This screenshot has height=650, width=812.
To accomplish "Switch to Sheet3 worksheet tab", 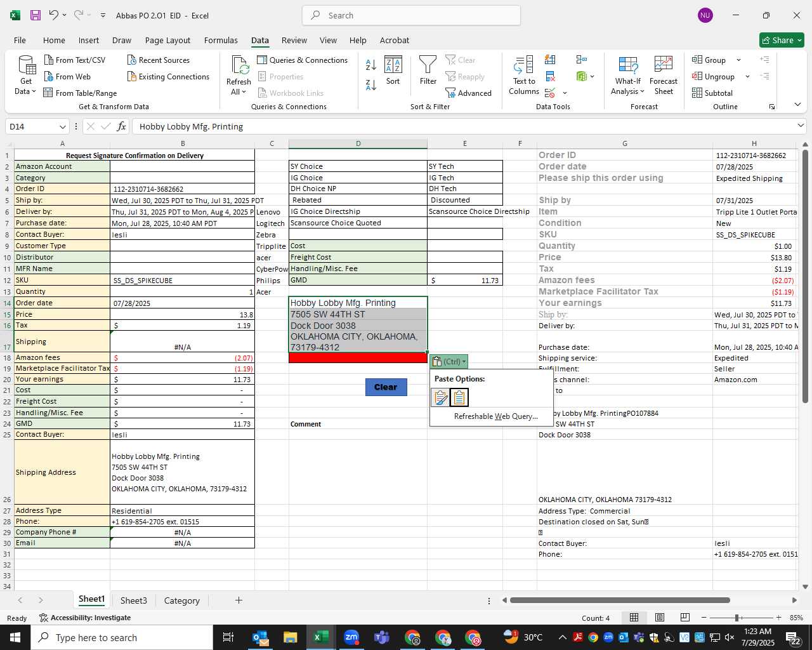I will (133, 600).
